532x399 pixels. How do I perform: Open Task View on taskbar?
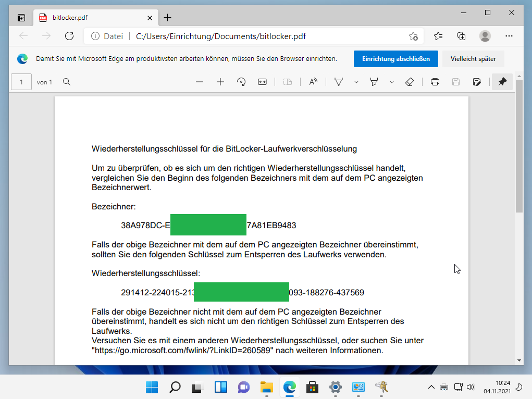pyautogui.click(x=197, y=387)
